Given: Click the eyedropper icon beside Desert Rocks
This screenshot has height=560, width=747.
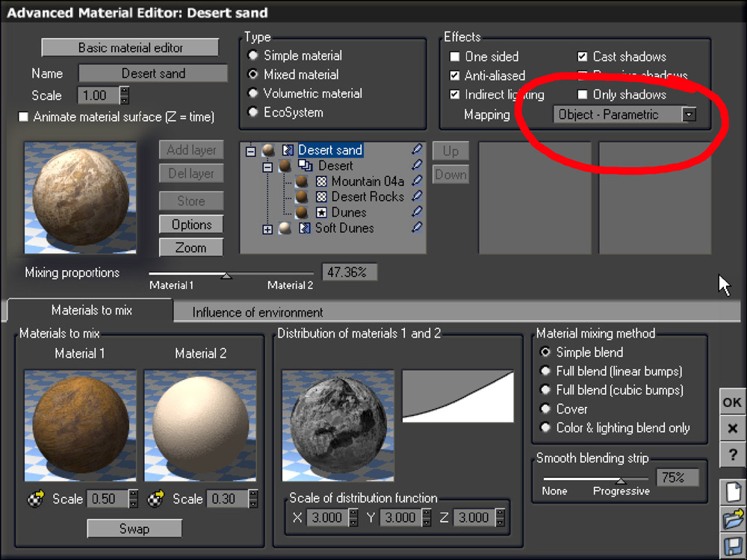Looking at the screenshot, I should [x=417, y=196].
